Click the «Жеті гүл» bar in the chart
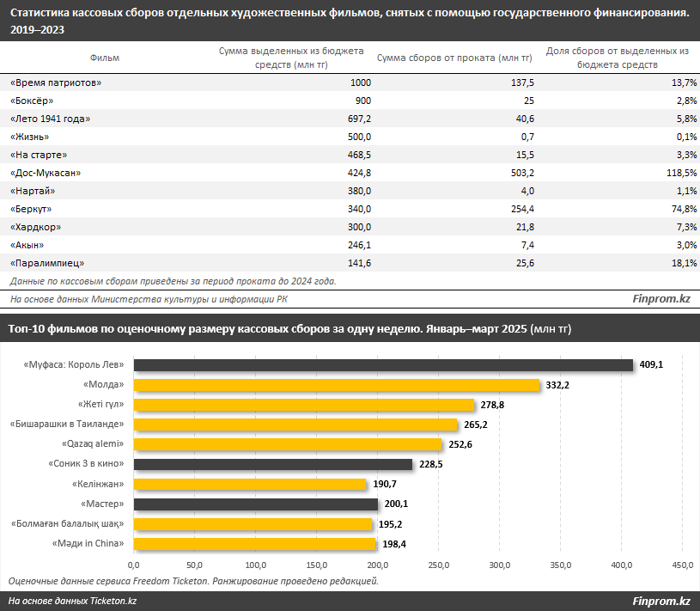Screen dimensions: 700x611 click(x=303, y=405)
